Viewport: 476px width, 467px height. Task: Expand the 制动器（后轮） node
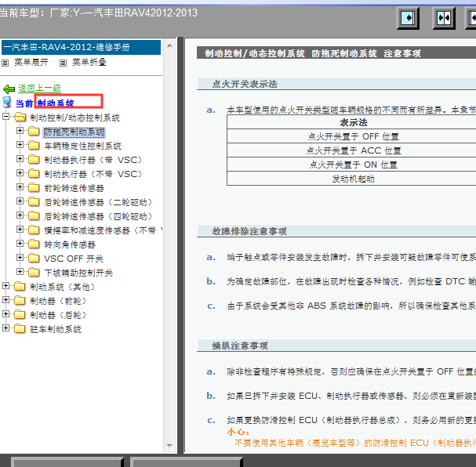5,314
